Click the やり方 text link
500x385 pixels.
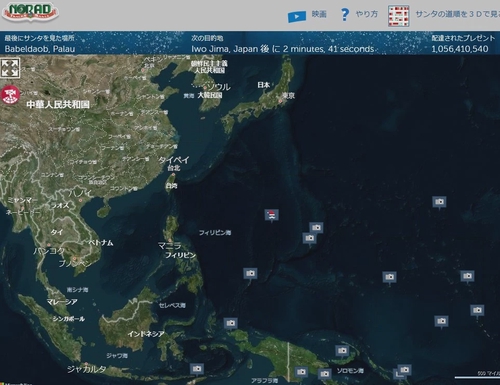[366, 14]
